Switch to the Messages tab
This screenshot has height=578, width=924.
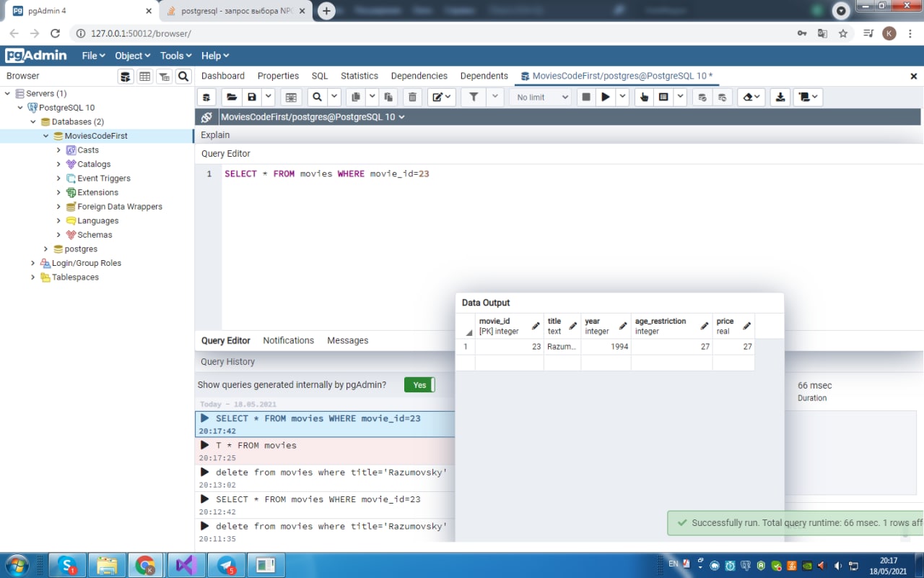point(348,340)
